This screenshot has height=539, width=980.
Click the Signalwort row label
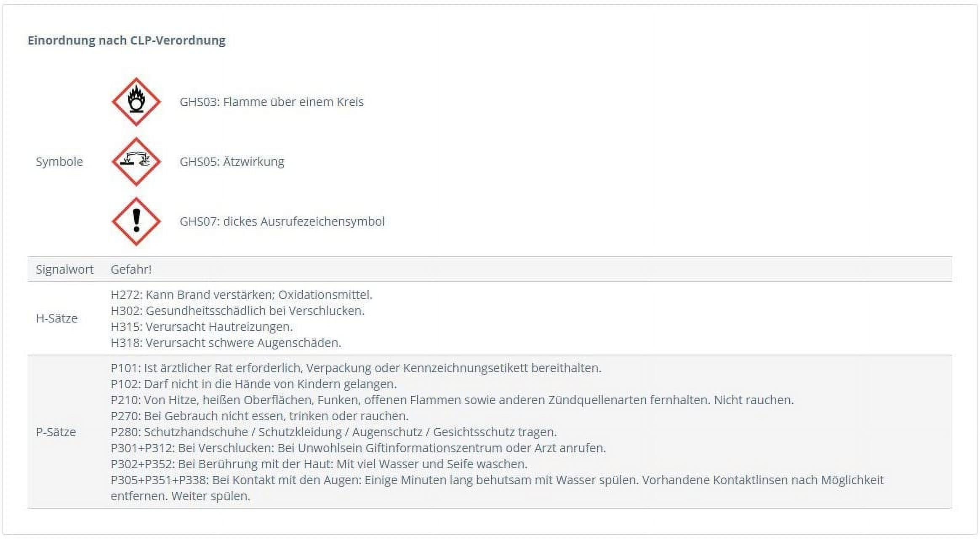[x=64, y=269]
